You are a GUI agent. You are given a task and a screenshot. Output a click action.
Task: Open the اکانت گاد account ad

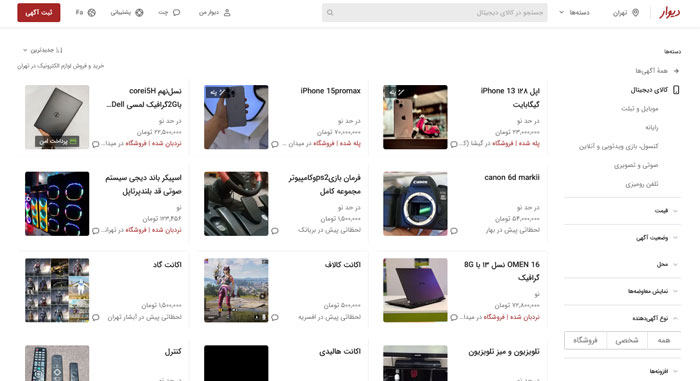(167, 264)
